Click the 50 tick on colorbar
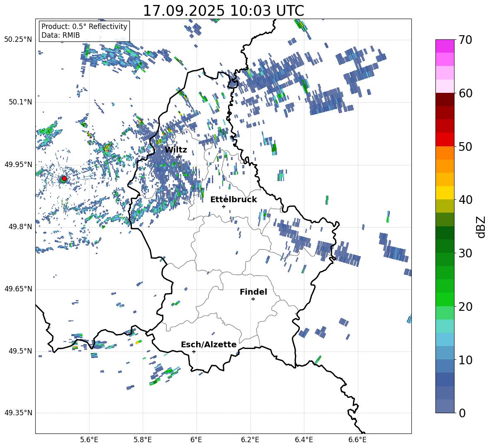The height and width of the screenshot is (448, 491). click(x=465, y=146)
